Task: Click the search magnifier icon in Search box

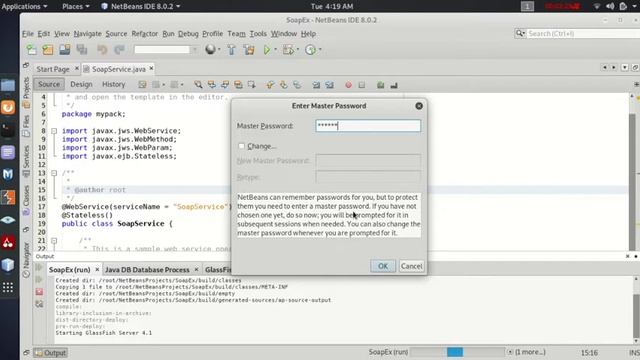Action: coord(520,33)
